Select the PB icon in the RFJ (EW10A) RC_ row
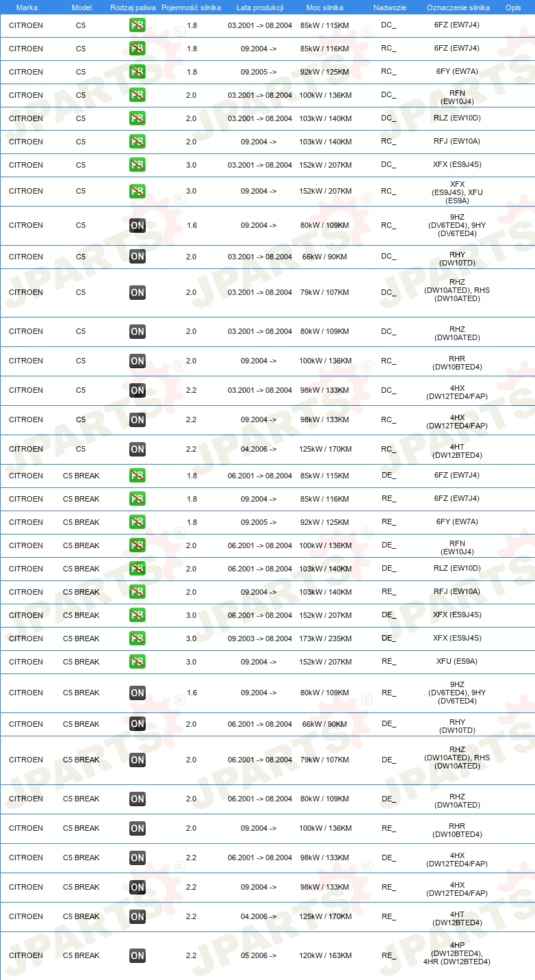This screenshot has height=980, width=535. (x=137, y=142)
